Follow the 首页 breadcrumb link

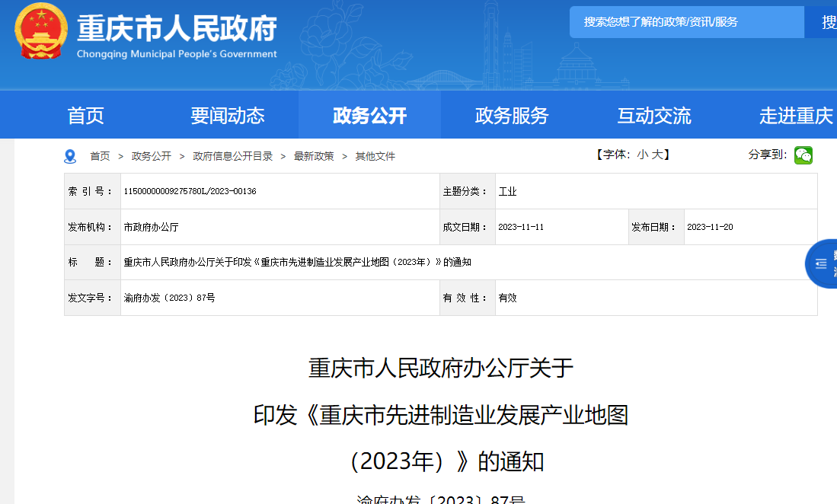point(100,155)
